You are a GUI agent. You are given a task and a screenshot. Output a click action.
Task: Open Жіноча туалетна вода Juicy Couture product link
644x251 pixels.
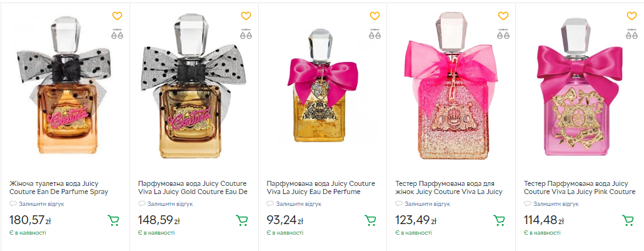59,188
